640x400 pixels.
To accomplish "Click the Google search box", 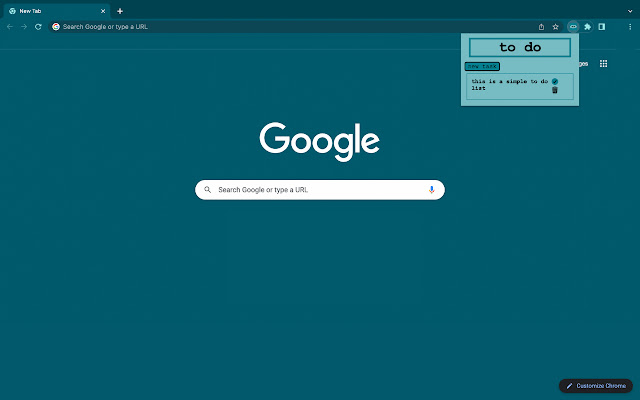I will coord(320,190).
